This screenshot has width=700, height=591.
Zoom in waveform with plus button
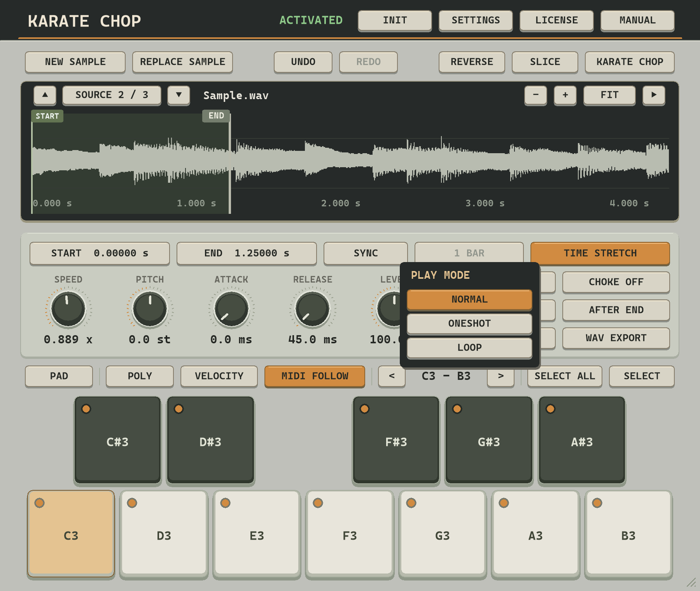pos(565,95)
